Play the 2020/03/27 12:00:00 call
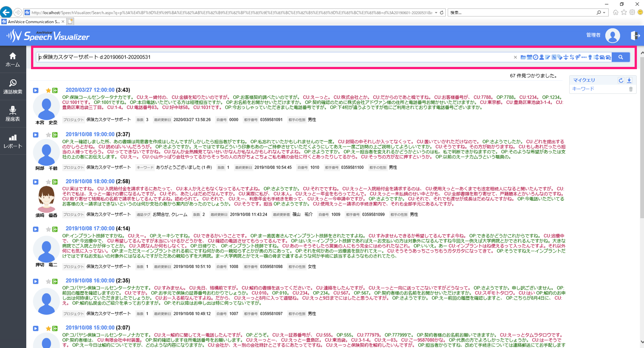Screen dimensions: 644x348 click(x=36, y=90)
